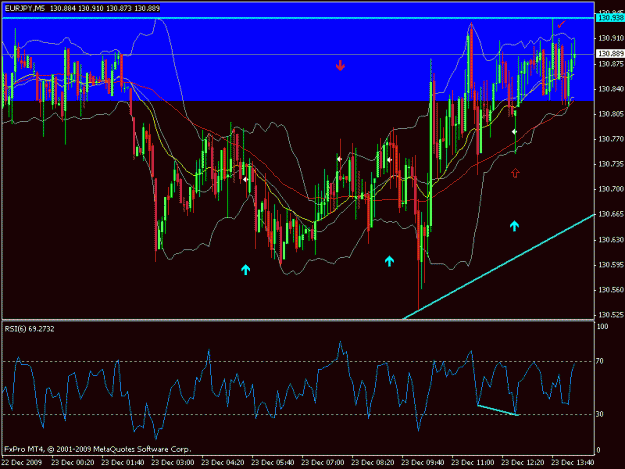Viewport: 625px width, 469px height.
Task: Click the 23 Dec 07:00 time label
Action: coord(323,463)
